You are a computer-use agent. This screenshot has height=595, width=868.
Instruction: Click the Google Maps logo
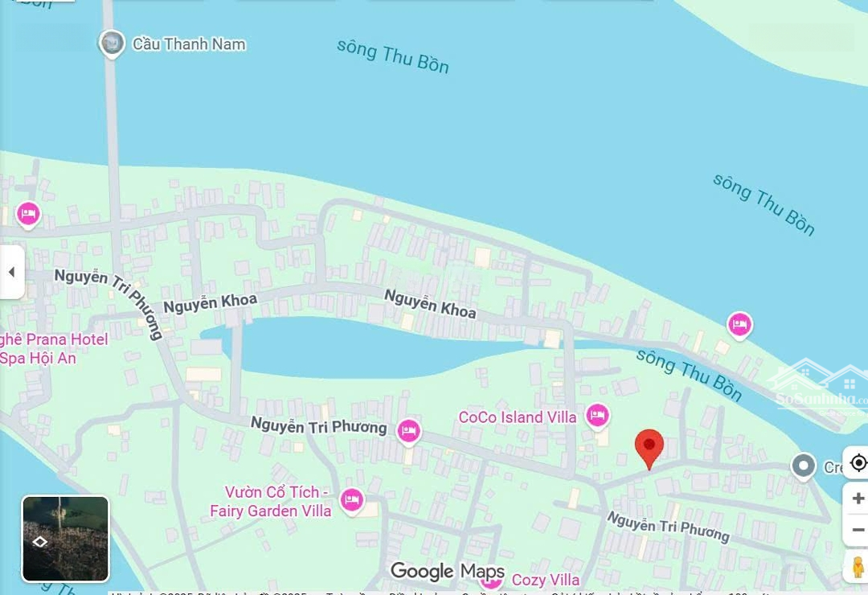pyautogui.click(x=448, y=572)
